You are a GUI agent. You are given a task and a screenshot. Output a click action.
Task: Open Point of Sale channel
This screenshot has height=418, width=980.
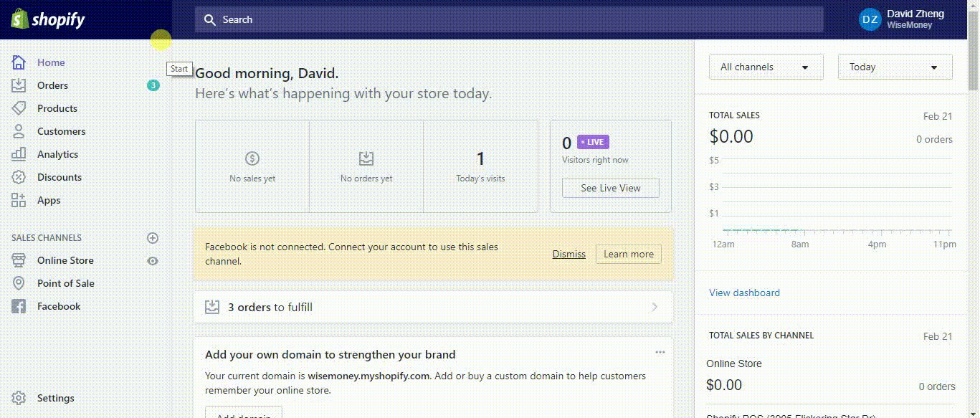coord(66,283)
